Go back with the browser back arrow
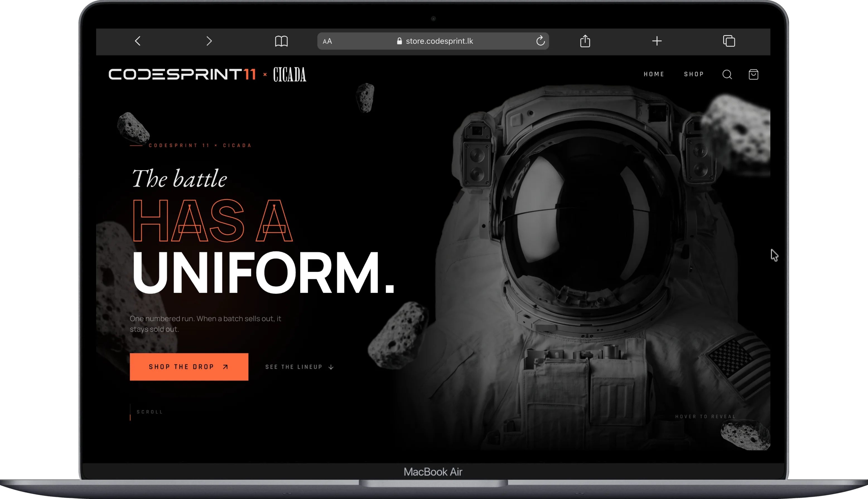Viewport: 868px width, 499px height. 138,41
